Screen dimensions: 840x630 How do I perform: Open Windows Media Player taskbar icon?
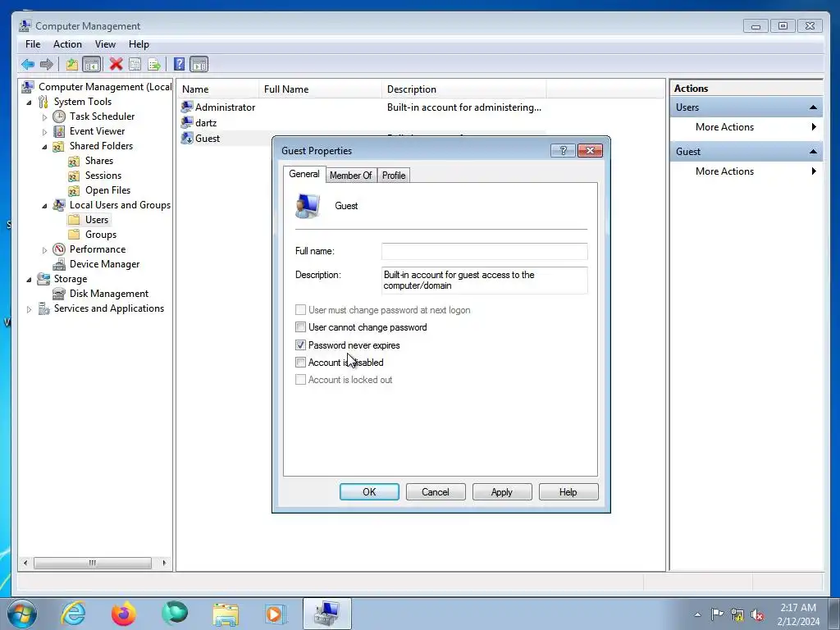pos(276,614)
